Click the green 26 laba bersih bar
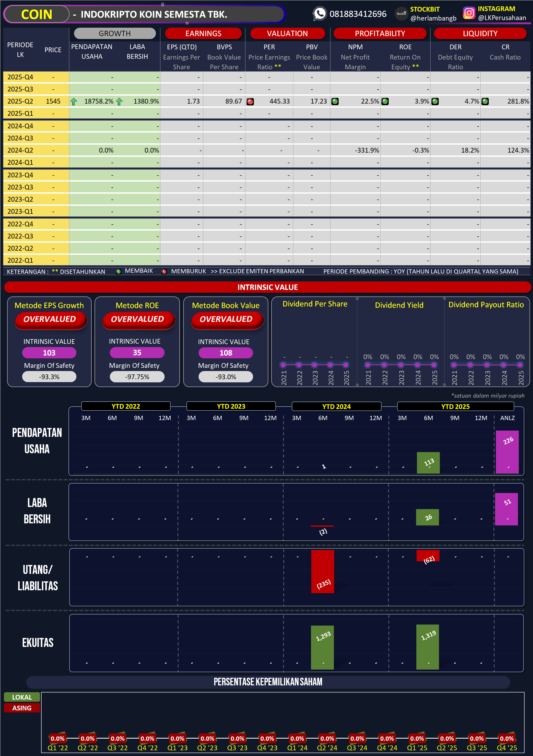The image size is (533, 756). (427, 517)
